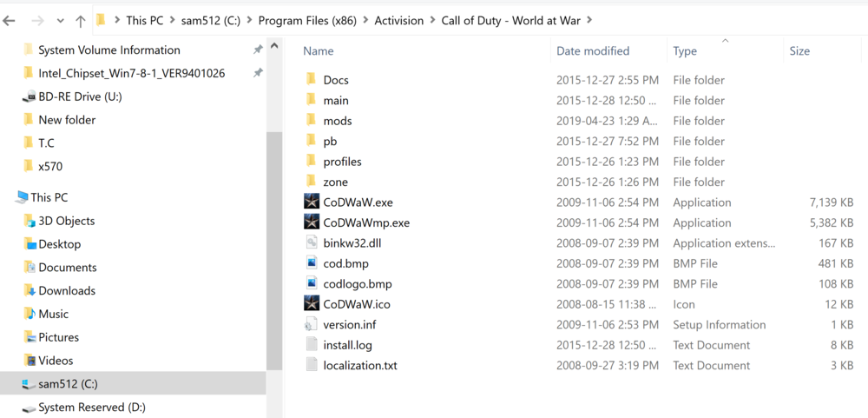The height and width of the screenshot is (418, 868).
Task: Click the Size column header
Action: tap(799, 51)
